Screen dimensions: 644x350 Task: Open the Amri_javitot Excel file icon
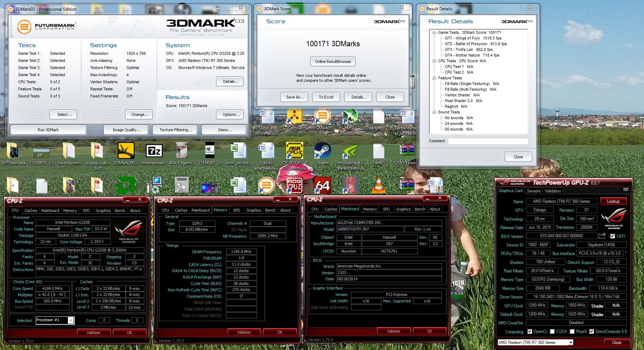[238, 153]
